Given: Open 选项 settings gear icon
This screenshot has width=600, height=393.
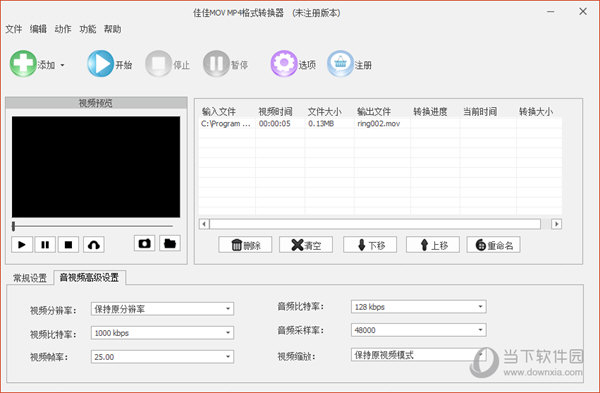Looking at the screenshot, I should [284, 64].
